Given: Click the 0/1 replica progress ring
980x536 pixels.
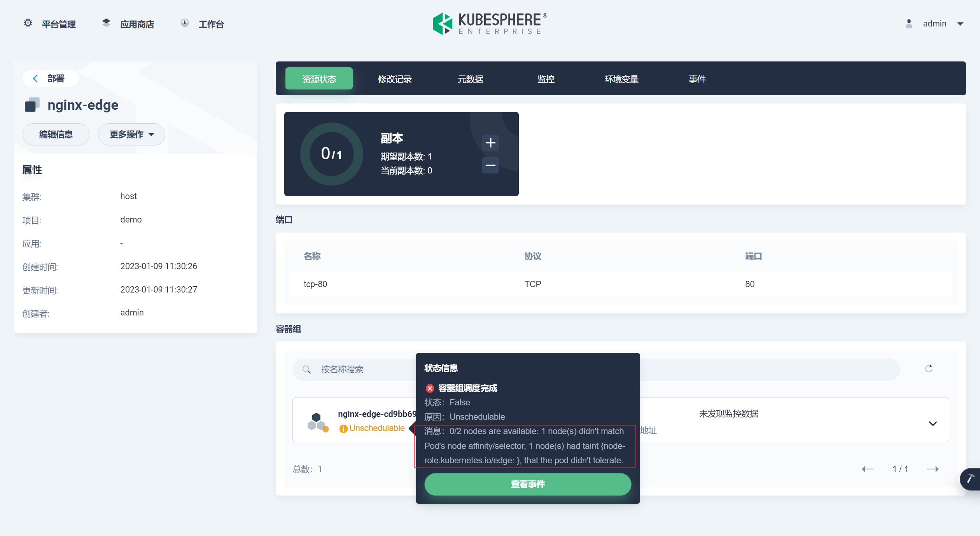Looking at the screenshot, I should (331, 154).
